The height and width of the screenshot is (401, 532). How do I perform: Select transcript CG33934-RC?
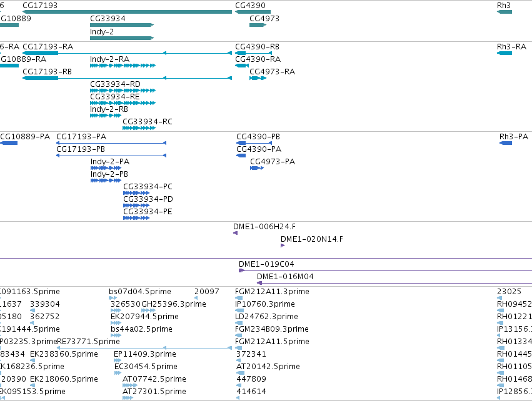coord(139,128)
